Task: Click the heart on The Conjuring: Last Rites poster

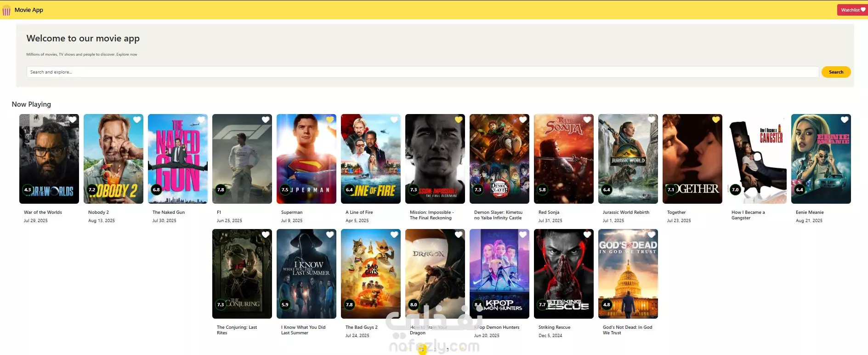Action: coord(266,235)
